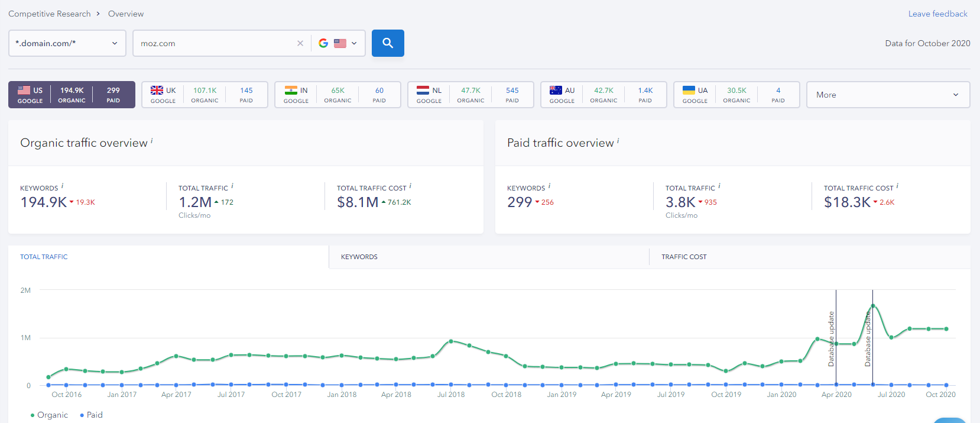The image size is (980, 423).
Task: Click the Oct 2020 x-axis label
Action: coord(940,395)
